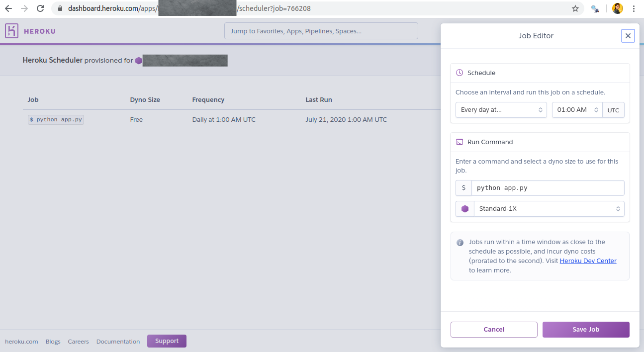Open the Standard-1X dyno size dropdown
Viewport: 644px width, 352px height.
tap(549, 209)
